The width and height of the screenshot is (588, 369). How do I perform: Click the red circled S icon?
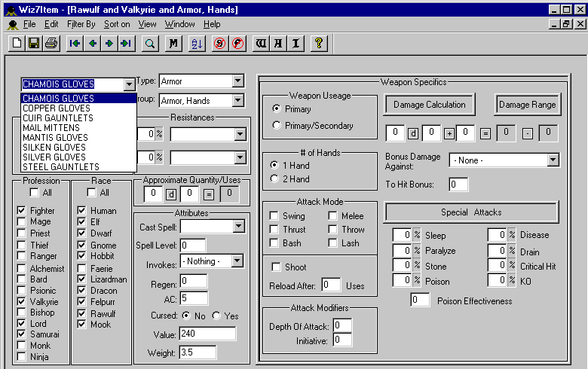tap(220, 44)
